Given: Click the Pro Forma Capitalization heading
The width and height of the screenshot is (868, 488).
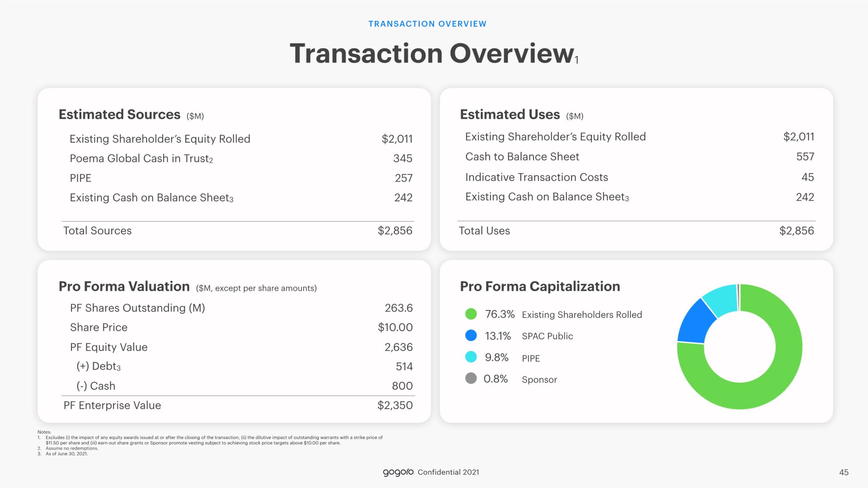Looking at the screenshot, I should click(540, 287).
